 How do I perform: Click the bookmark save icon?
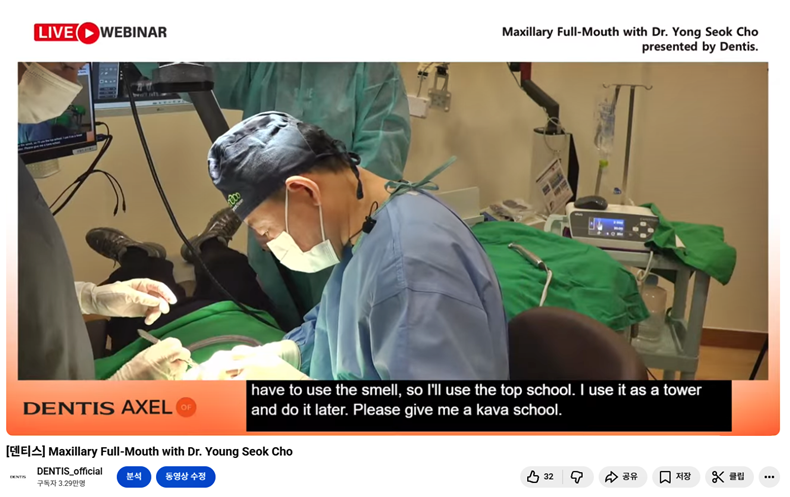pos(665,477)
